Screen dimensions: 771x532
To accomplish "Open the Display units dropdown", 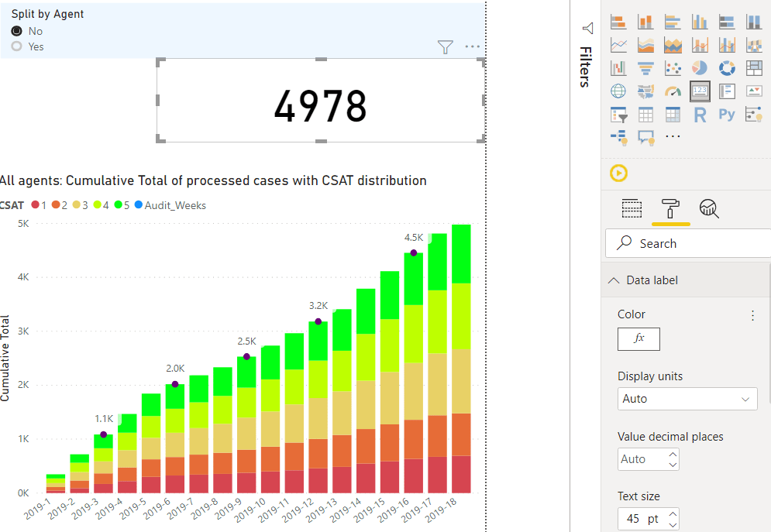I will pos(687,399).
